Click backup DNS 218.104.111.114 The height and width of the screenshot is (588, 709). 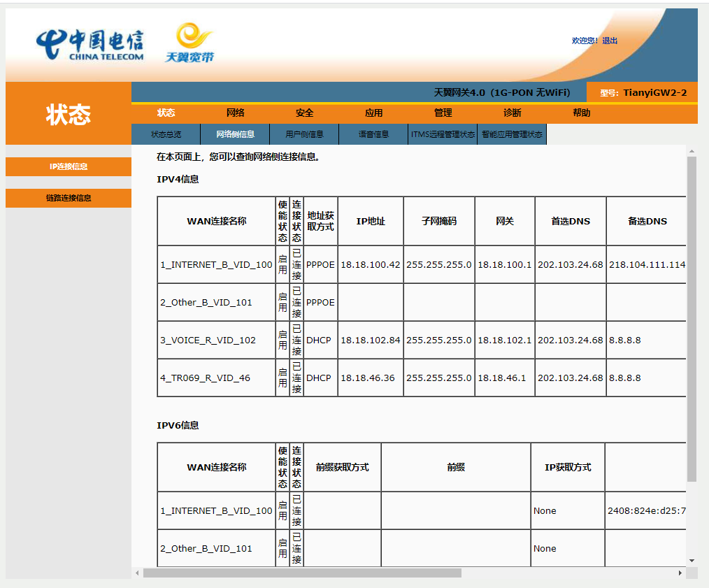(647, 264)
